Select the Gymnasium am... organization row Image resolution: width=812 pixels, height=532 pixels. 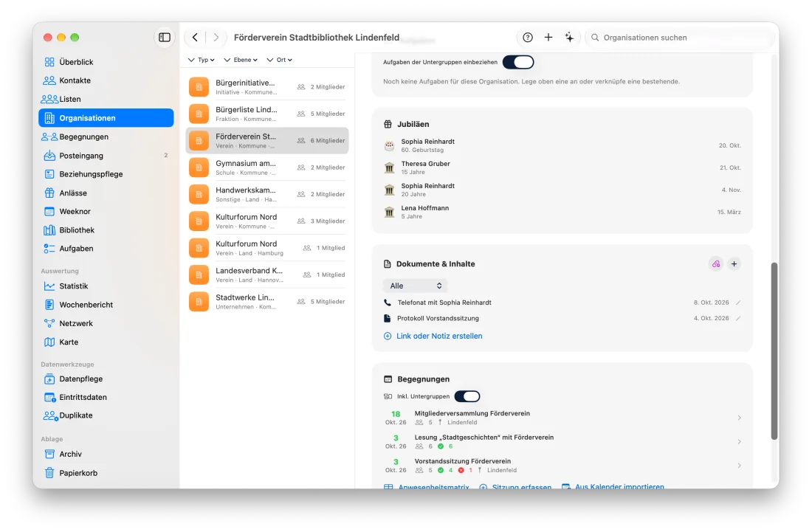[267, 167]
